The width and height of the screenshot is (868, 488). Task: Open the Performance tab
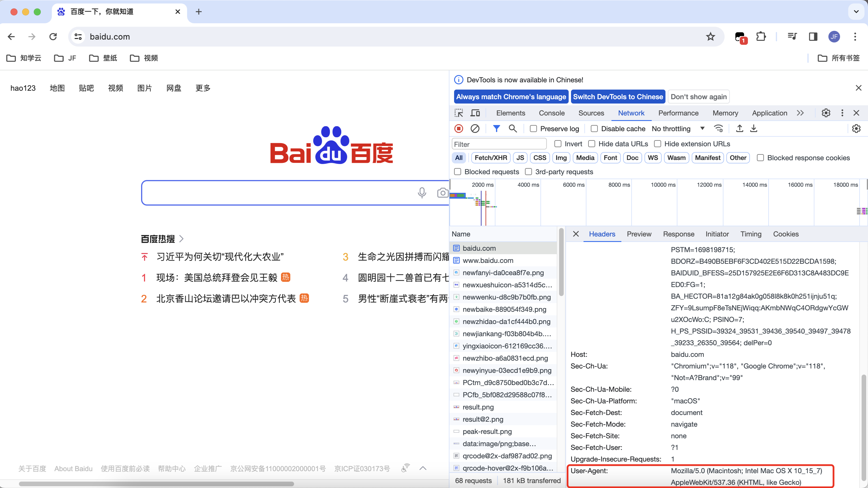678,113
